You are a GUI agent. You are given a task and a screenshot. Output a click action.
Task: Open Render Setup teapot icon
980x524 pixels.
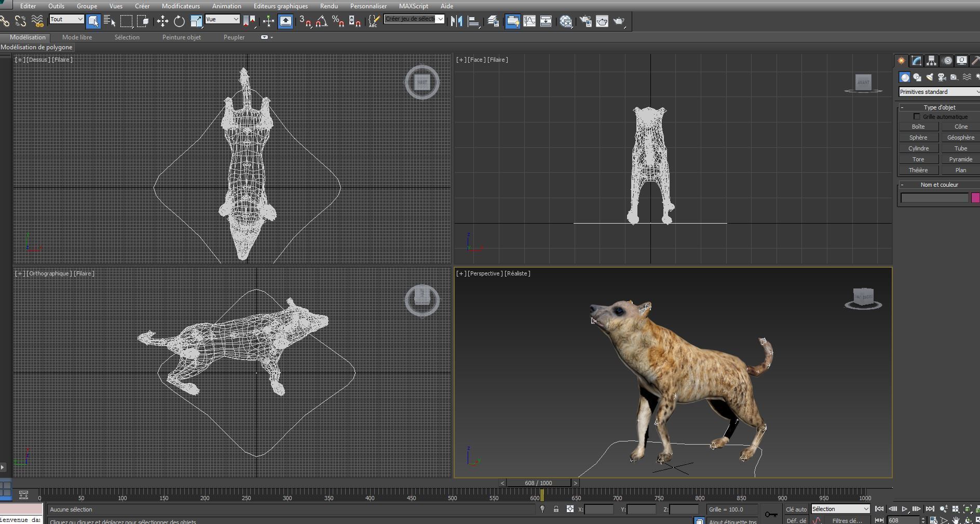click(586, 21)
